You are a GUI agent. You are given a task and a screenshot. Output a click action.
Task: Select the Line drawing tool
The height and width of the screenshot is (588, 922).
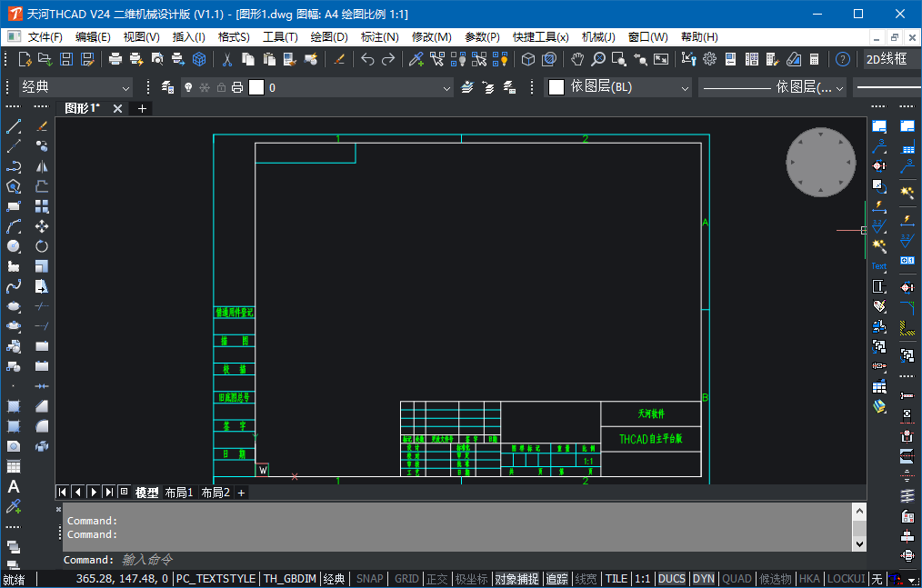point(14,126)
